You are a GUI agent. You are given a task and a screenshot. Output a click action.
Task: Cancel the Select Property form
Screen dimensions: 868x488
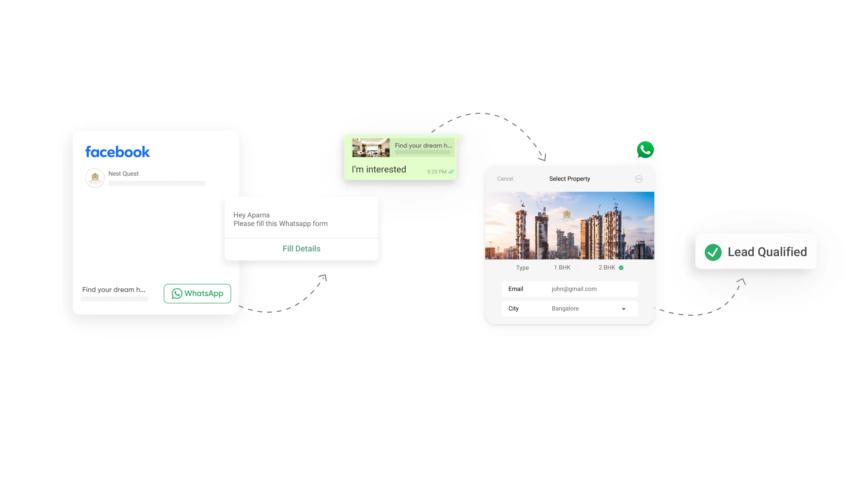505,179
